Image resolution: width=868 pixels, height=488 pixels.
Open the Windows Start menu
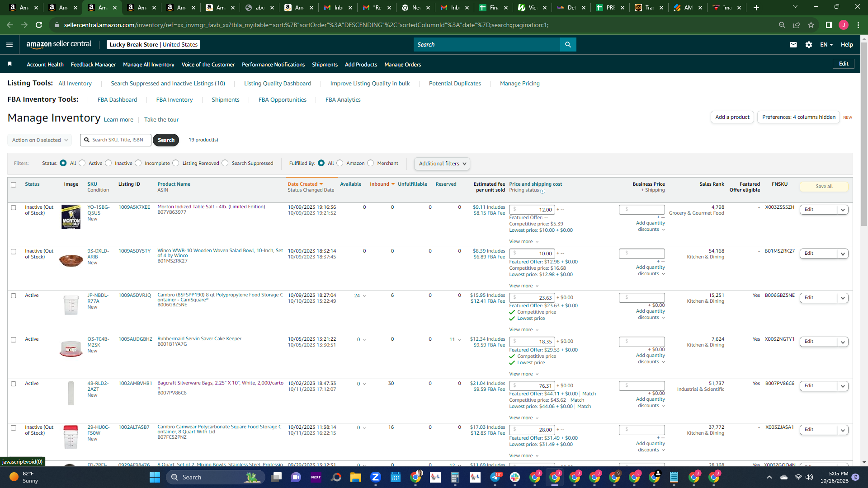[x=155, y=477]
